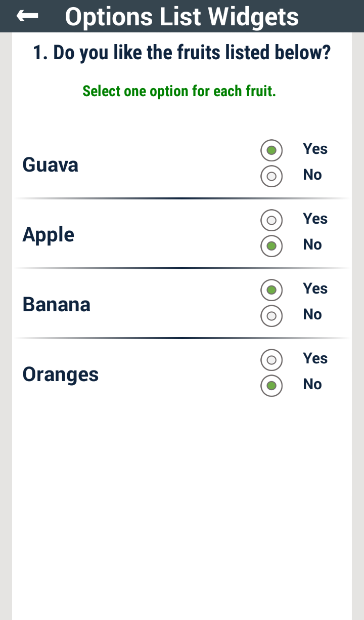This screenshot has width=364, height=620.
Task: Tap the Guava fruit label
Action: [51, 165]
